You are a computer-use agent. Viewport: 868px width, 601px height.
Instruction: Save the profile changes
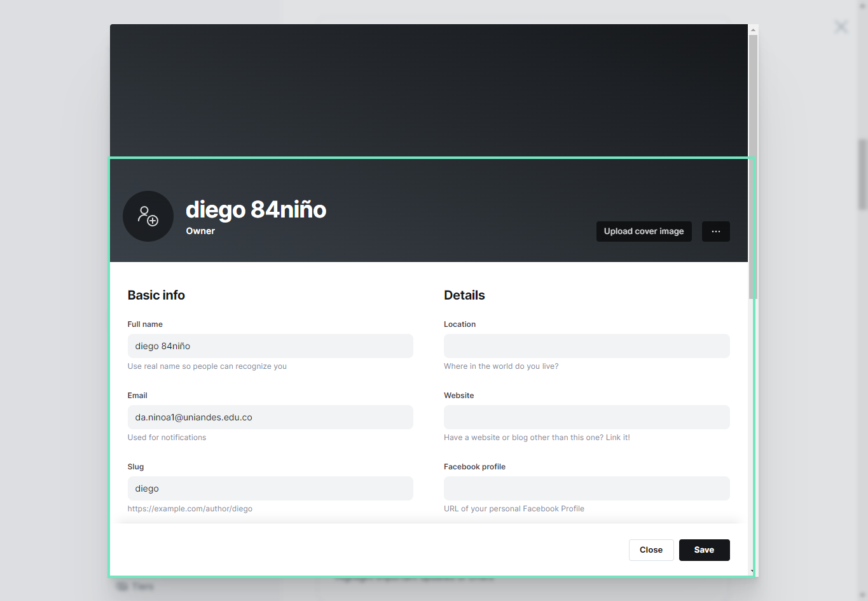(704, 550)
